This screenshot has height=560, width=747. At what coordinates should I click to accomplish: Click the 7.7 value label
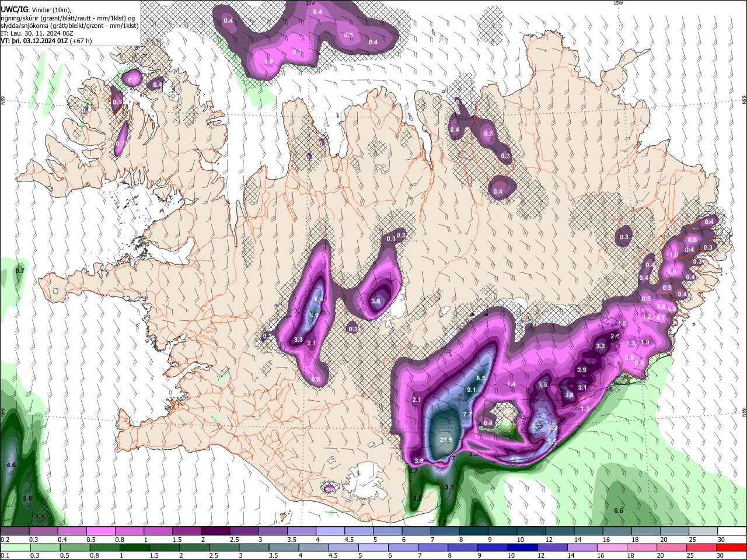click(x=467, y=414)
